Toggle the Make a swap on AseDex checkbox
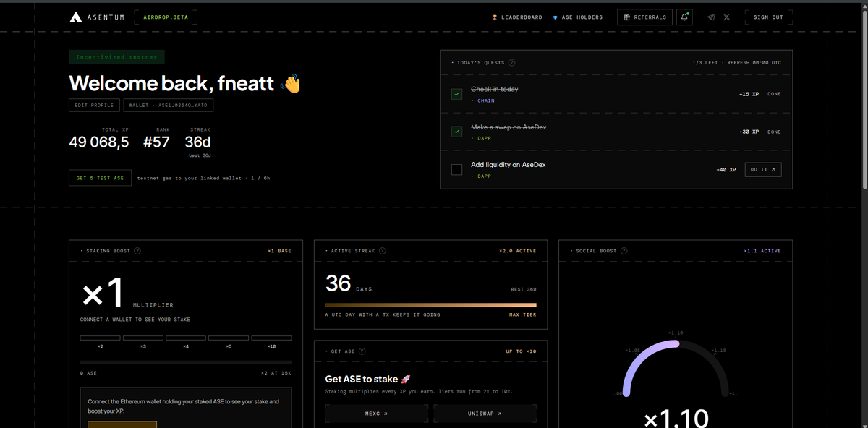The width and height of the screenshot is (868, 428). point(456,132)
